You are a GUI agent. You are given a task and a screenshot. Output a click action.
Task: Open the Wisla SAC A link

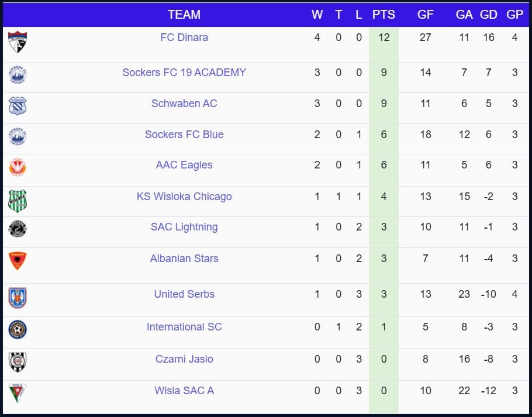(184, 390)
